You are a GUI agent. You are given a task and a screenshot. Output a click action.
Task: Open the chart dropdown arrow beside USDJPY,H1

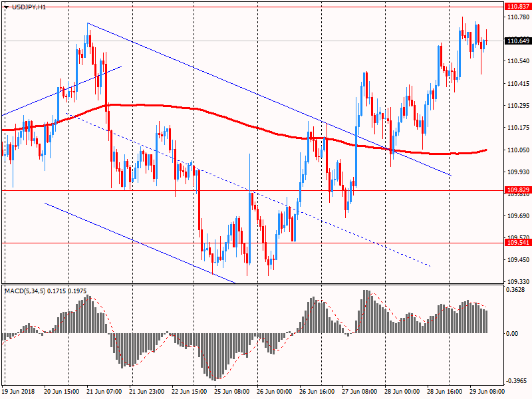coord(7,7)
